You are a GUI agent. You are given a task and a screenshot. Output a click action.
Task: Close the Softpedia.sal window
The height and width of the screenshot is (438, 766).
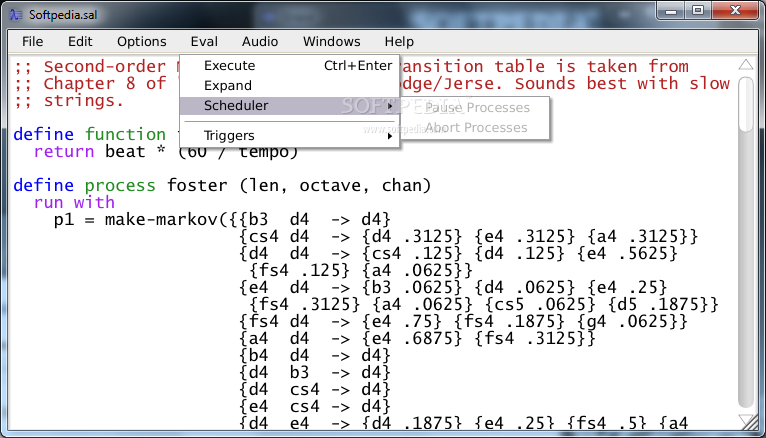(735, 11)
